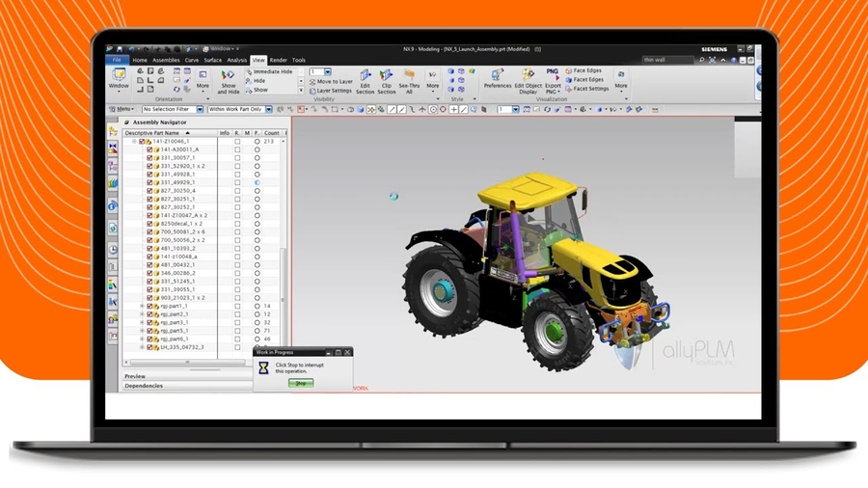
Task: Expand the rgj_part2_1 tree node
Action: click(x=142, y=314)
